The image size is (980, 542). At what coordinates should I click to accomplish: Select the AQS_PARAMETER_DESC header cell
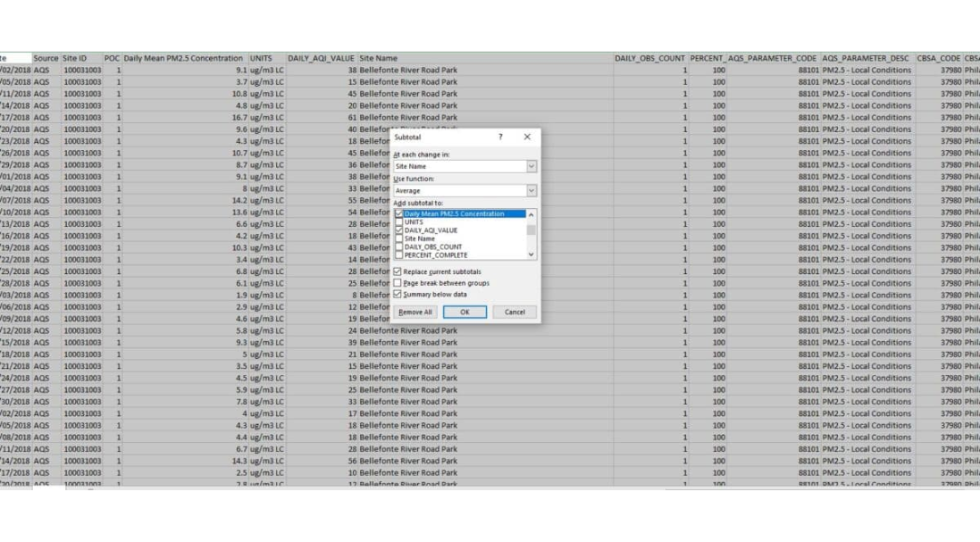coord(867,58)
